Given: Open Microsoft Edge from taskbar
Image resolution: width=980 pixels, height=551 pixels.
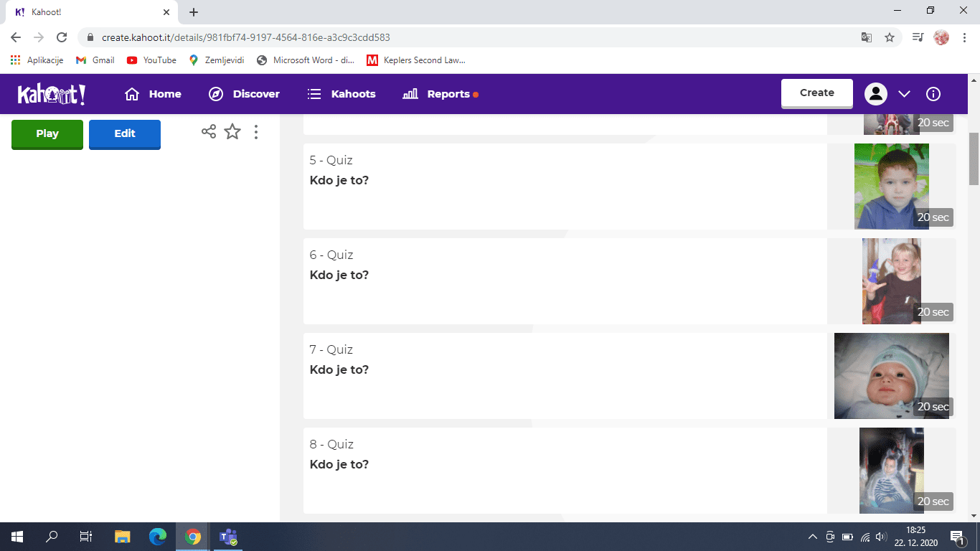Looking at the screenshot, I should [158, 537].
